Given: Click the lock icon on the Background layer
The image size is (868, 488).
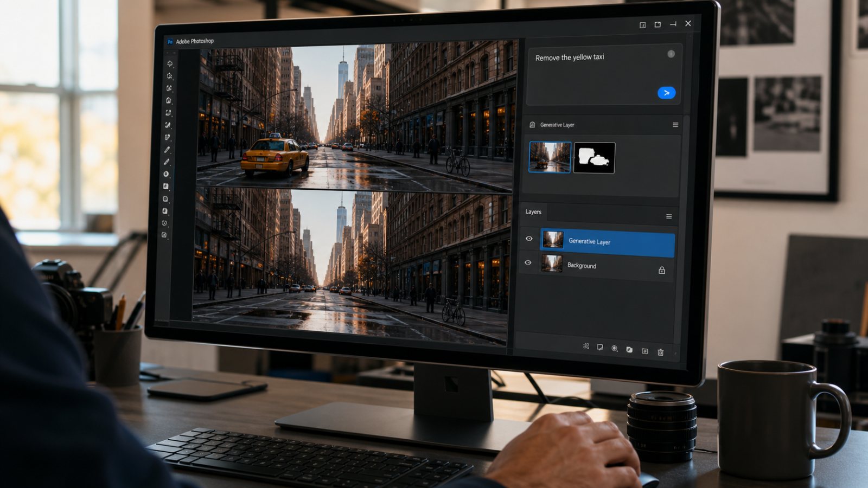Looking at the screenshot, I should pos(662,270).
